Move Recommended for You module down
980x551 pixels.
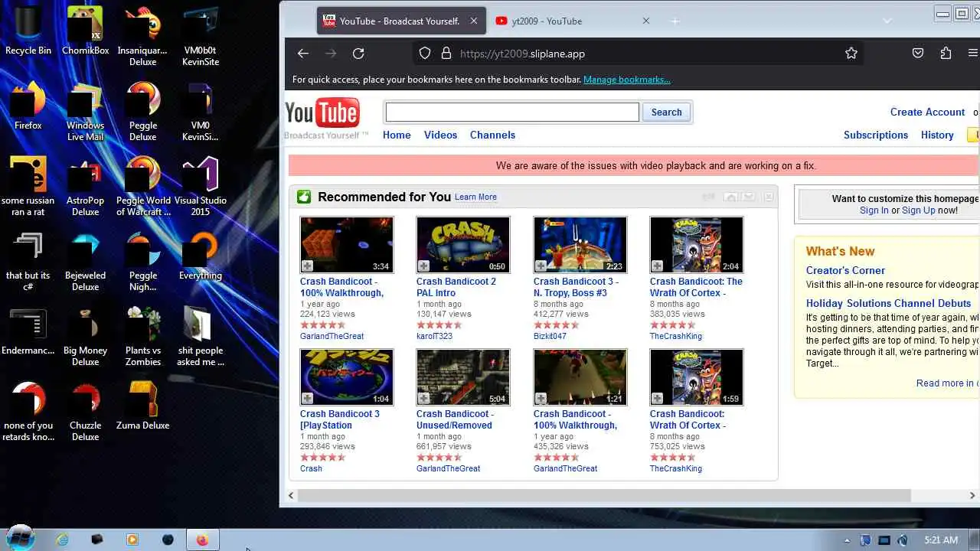tap(749, 197)
